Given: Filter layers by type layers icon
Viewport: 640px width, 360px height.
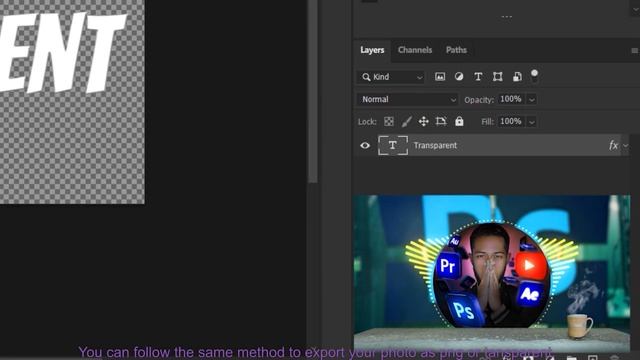Looking at the screenshot, I should pos(478,77).
